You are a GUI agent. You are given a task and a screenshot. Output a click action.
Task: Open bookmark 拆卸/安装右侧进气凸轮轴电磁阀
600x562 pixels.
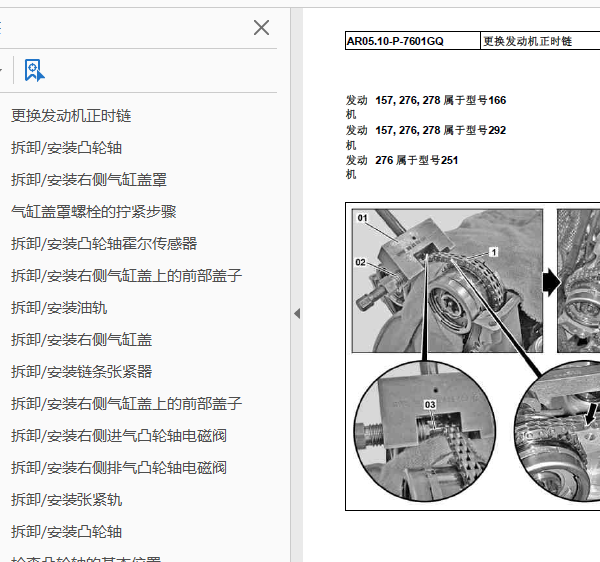point(118,436)
